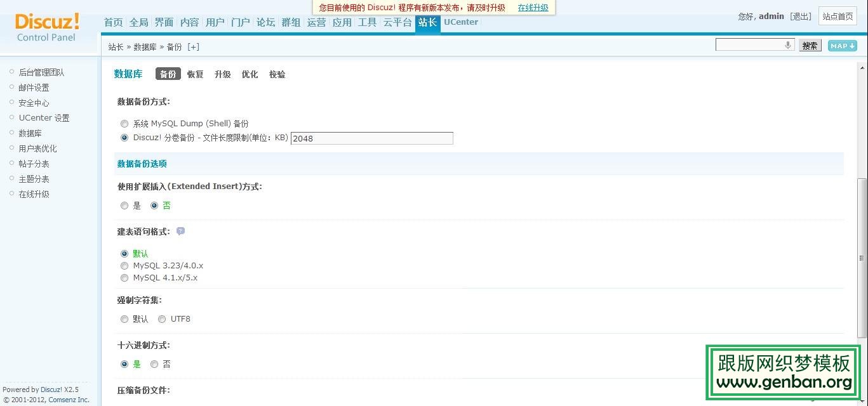Screen dimensions: 868x406
Task: Open 后台管理团队 in the sidebar
Action: [41, 72]
